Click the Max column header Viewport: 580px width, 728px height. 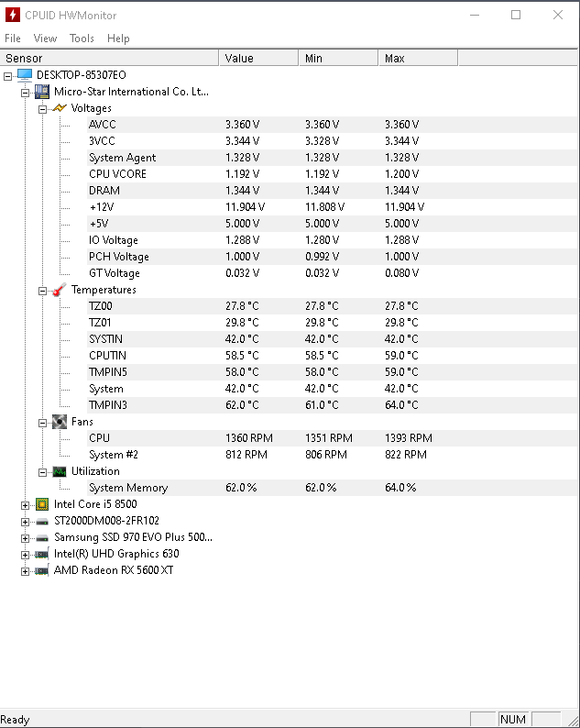click(419, 58)
